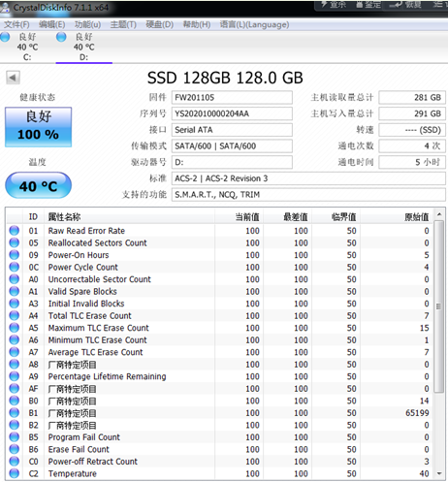Click the CrystalDiskInfo title bar app icon

[5, 8]
